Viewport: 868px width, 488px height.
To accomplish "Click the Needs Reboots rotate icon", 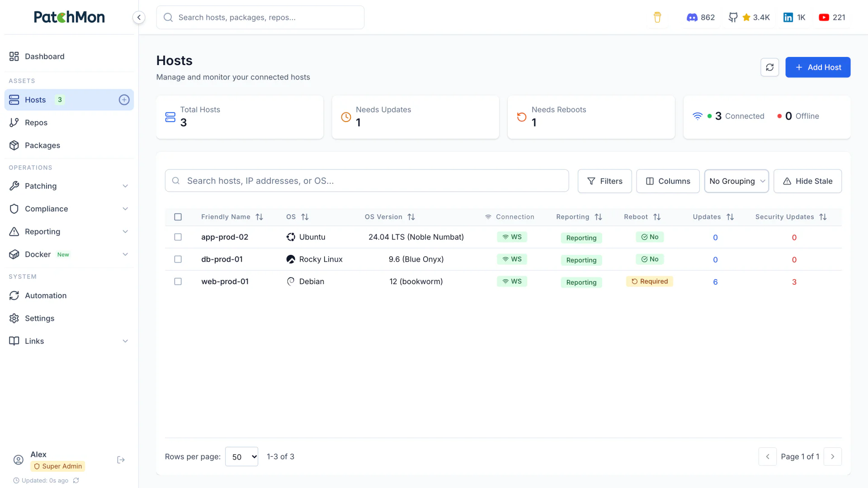I will 522,117.
